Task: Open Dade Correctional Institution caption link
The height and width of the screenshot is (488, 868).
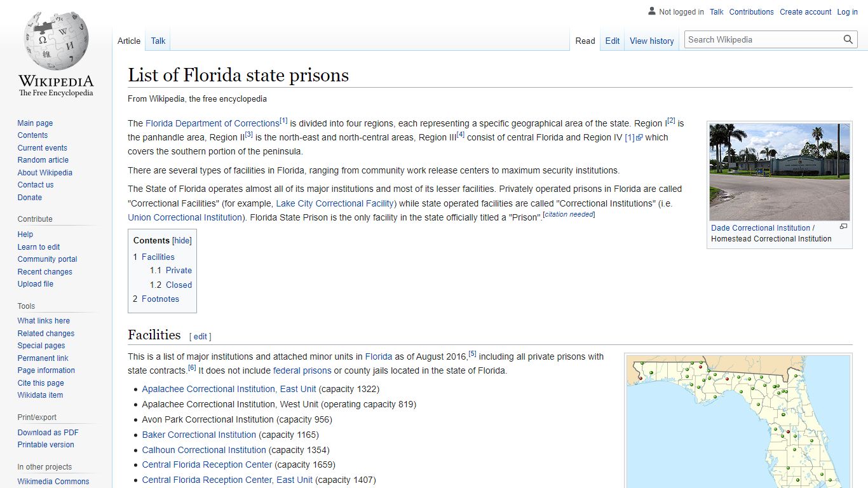Action: (761, 227)
